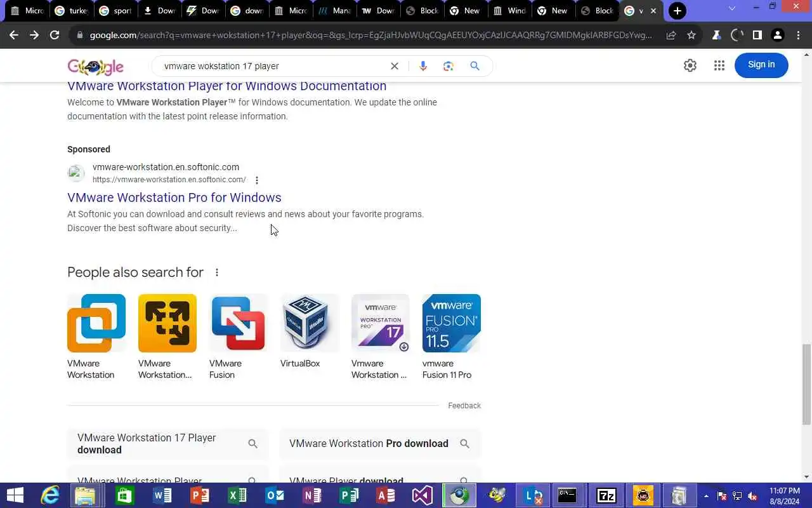The image size is (812, 508).
Task: Focus the Google search input field
Action: (273, 66)
